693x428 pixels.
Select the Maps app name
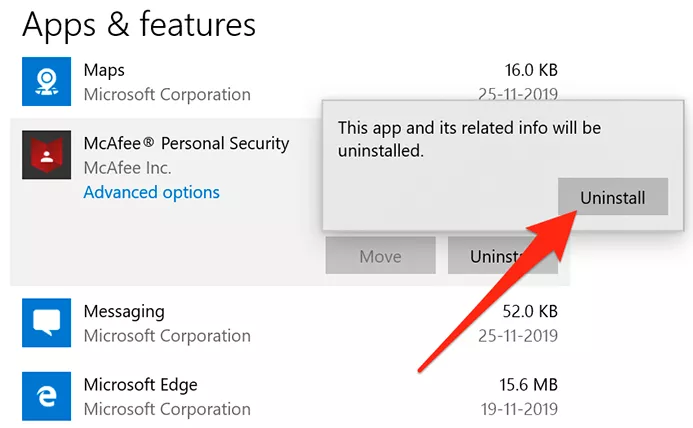[104, 70]
